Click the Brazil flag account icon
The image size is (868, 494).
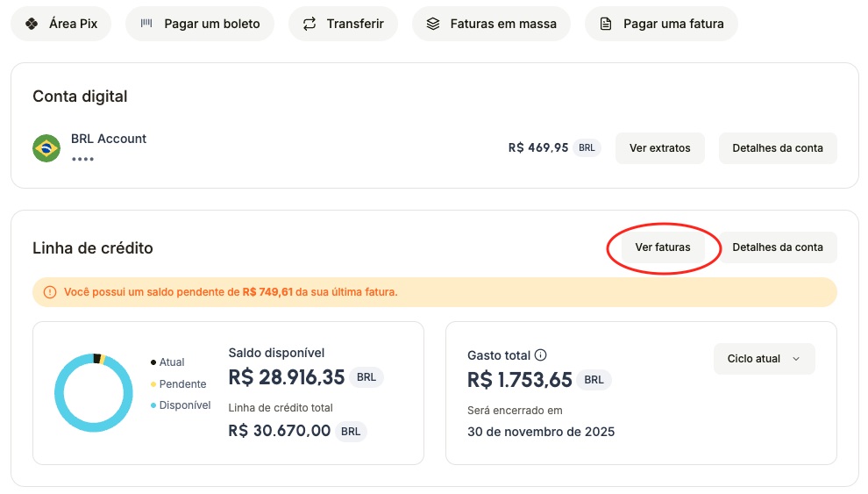46,148
